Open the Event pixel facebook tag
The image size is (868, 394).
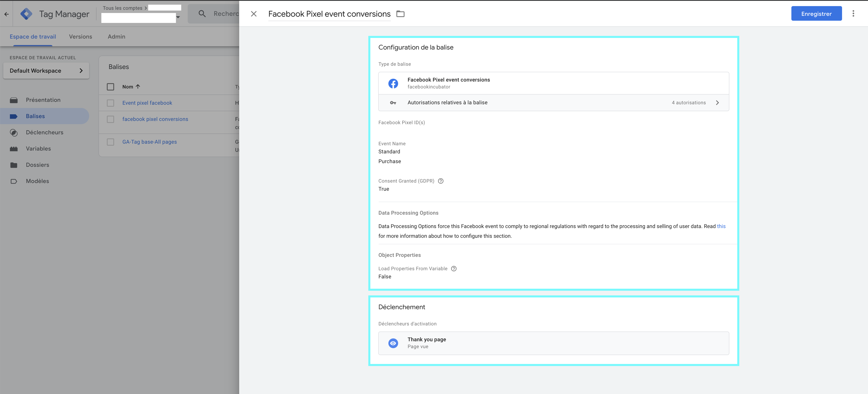[147, 103]
